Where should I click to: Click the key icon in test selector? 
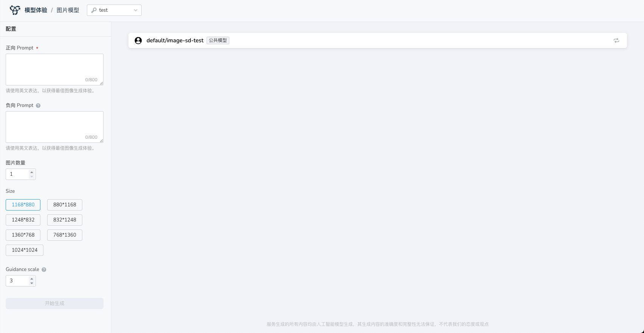(x=94, y=10)
